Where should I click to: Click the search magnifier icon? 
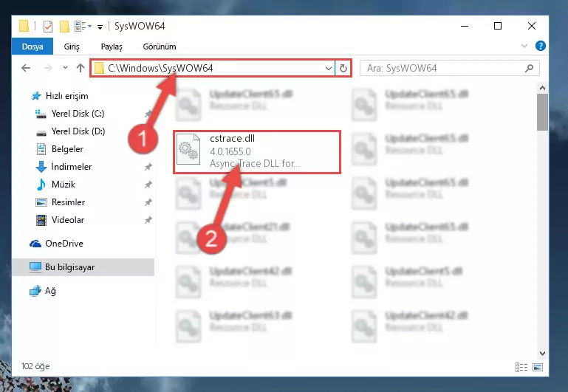(x=529, y=68)
